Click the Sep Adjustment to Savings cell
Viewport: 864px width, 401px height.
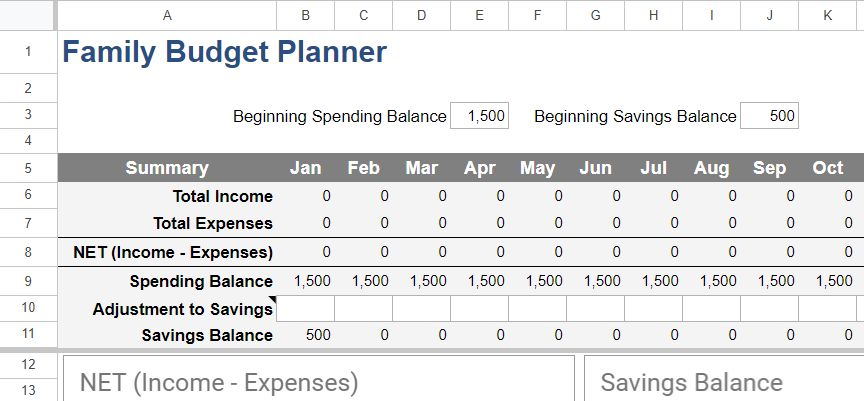point(769,308)
